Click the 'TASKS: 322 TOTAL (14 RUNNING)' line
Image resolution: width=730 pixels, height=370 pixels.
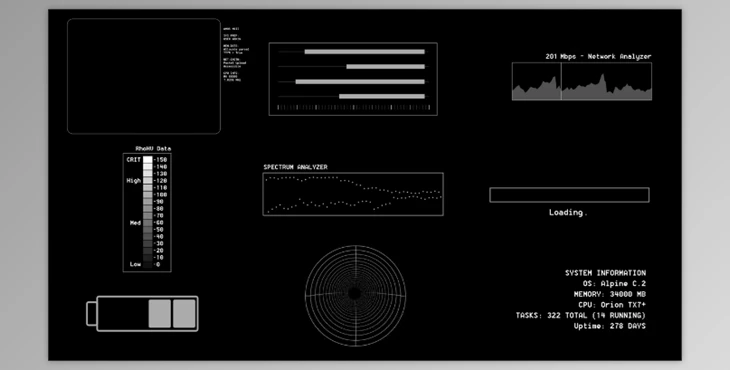pyautogui.click(x=581, y=316)
